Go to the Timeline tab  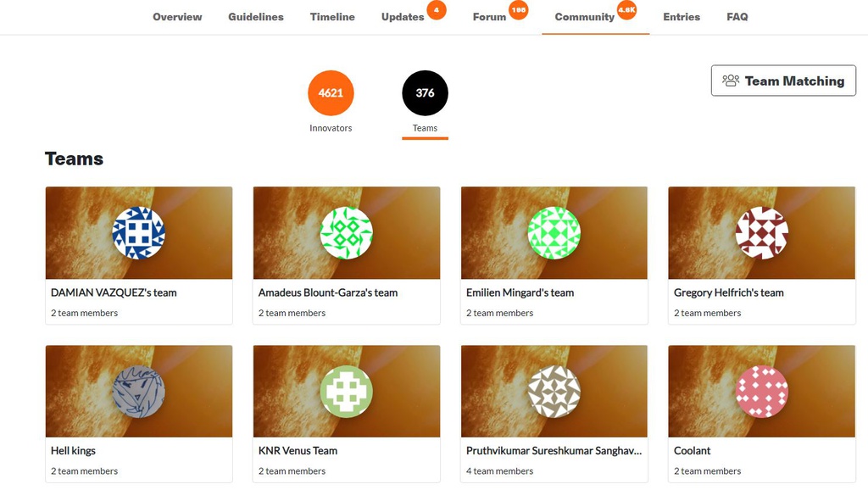coord(332,17)
